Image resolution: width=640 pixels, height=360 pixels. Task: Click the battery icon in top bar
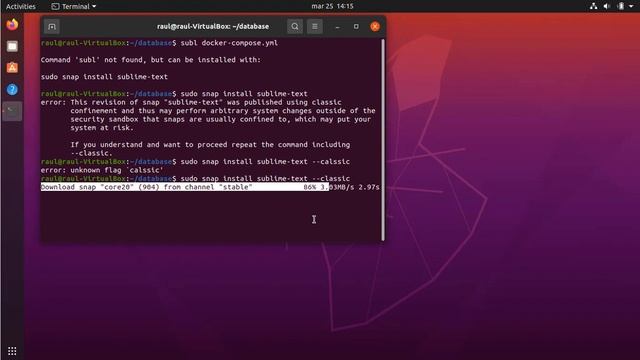point(621,6)
